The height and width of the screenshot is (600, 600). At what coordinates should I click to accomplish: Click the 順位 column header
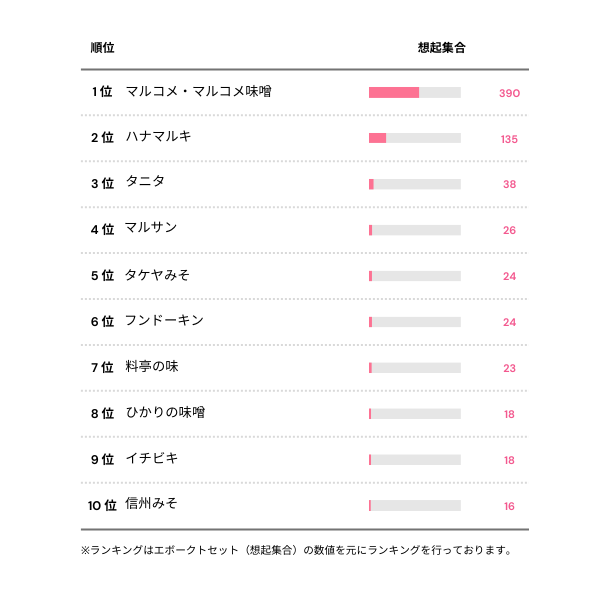(x=102, y=48)
